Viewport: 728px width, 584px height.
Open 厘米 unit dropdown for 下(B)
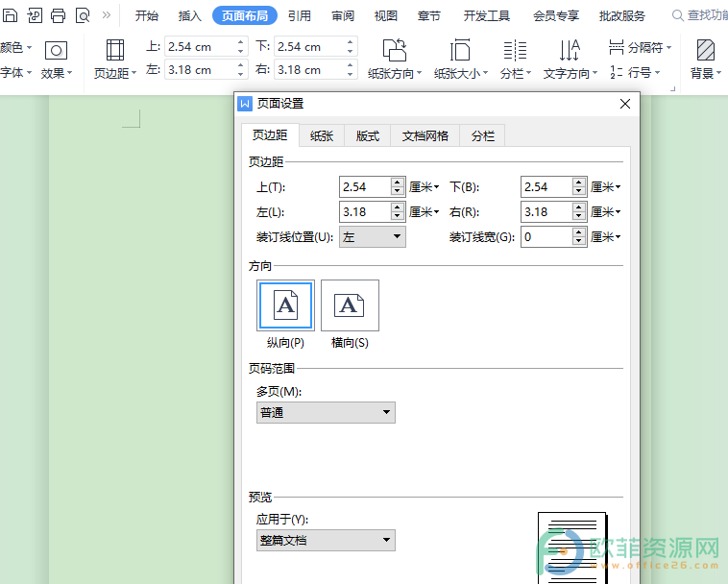605,187
